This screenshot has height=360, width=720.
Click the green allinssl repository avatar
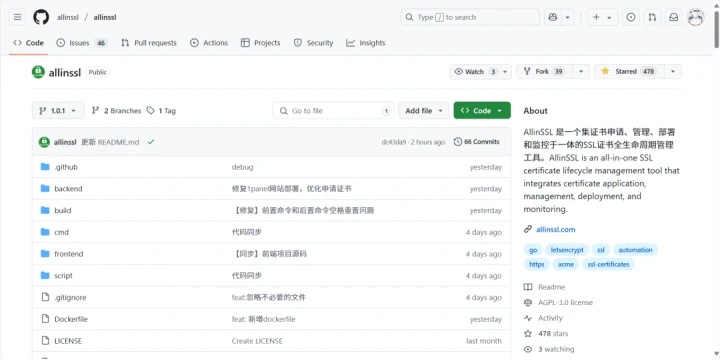[x=38, y=72]
